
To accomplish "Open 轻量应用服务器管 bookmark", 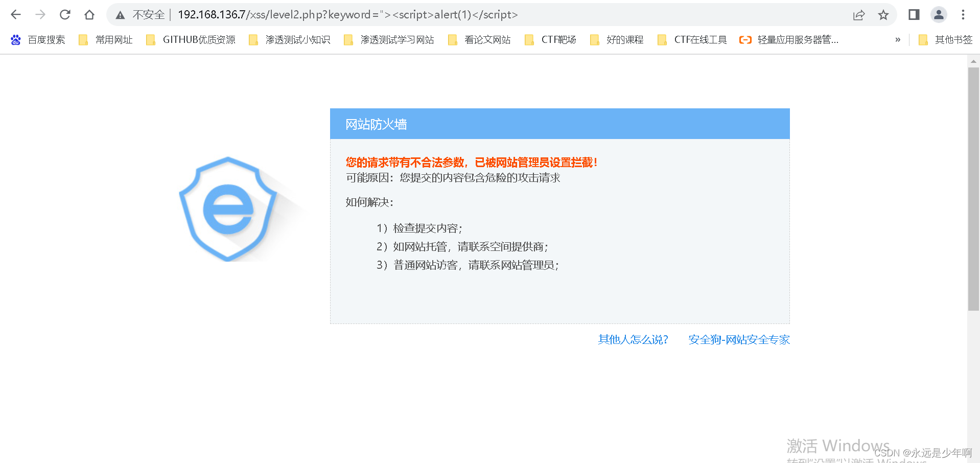I will [x=789, y=40].
